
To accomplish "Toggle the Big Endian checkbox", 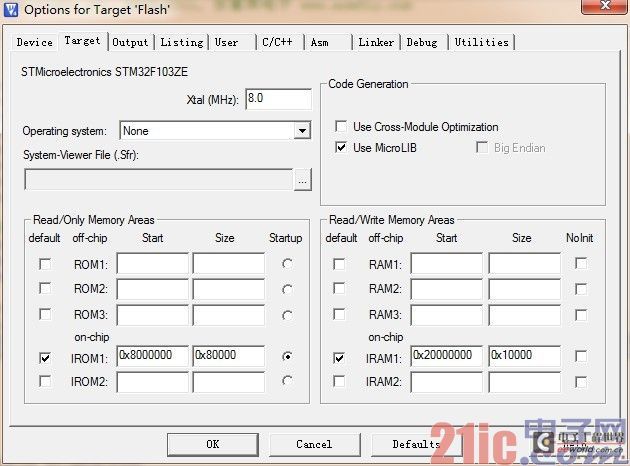I will (x=481, y=147).
